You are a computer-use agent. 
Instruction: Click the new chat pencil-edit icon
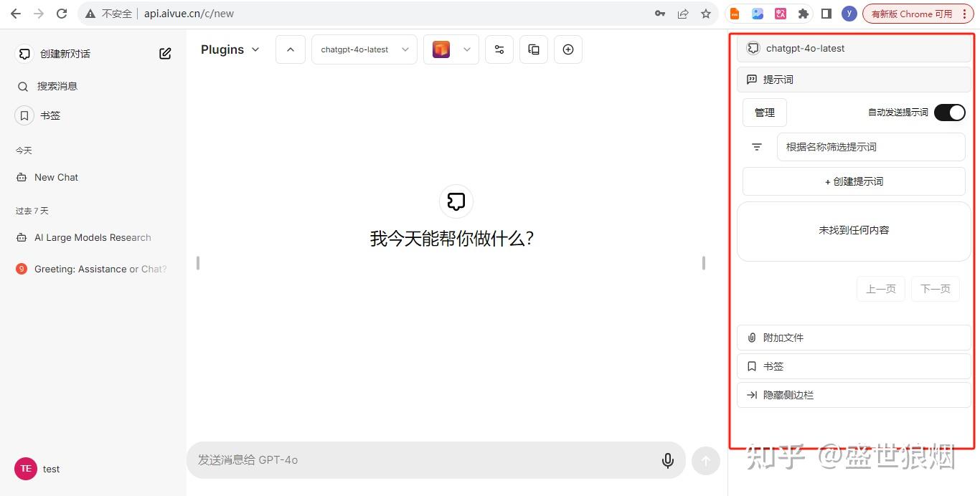click(165, 54)
